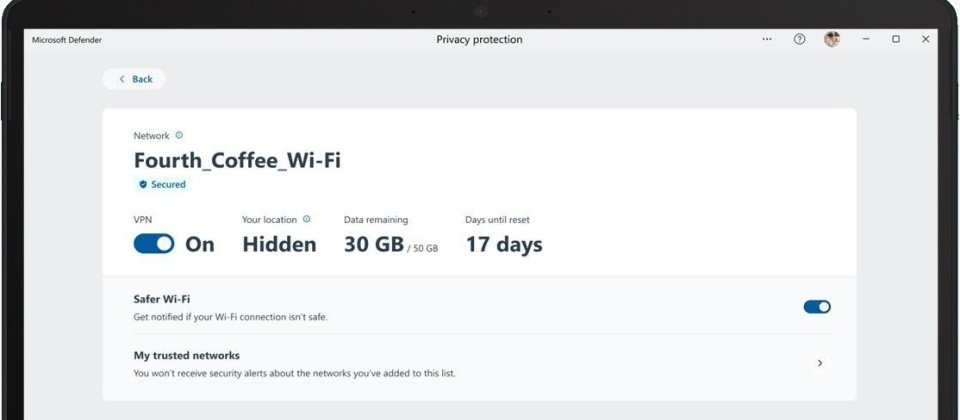
Task: Expand My trusted networks chevron
Action: [x=820, y=363]
